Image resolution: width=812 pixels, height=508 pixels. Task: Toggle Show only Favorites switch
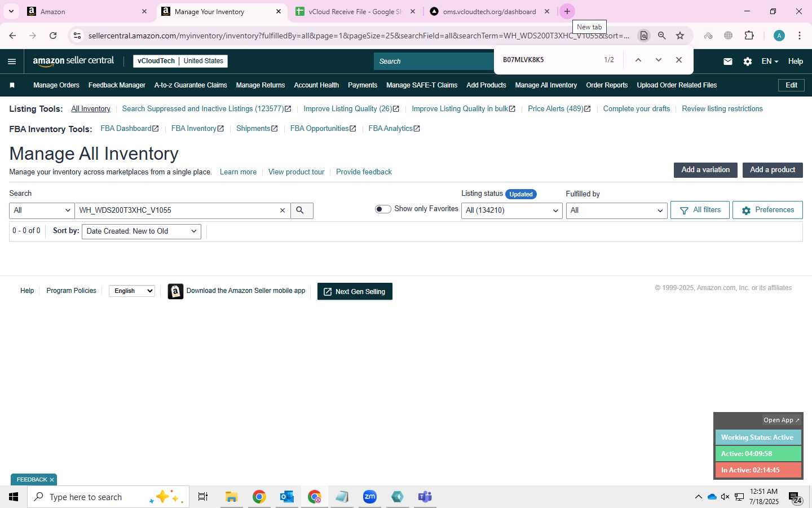pyautogui.click(x=383, y=209)
